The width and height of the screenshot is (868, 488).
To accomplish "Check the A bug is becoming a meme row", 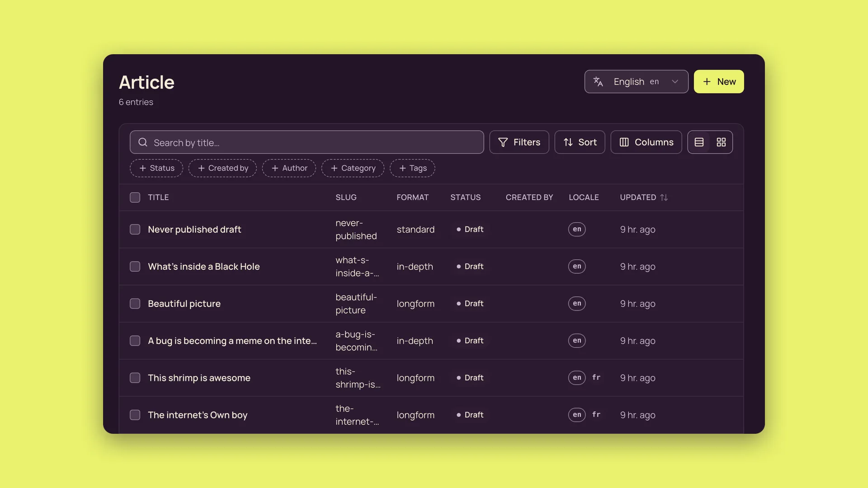I will tap(135, 341).
